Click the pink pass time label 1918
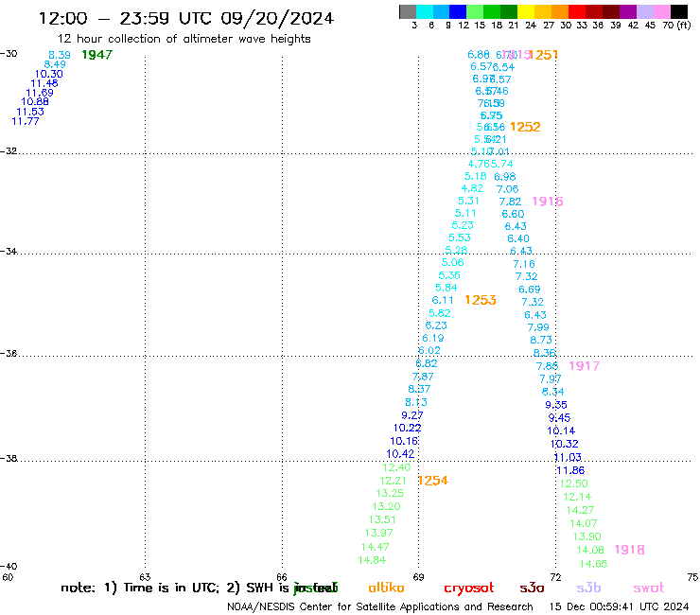 click(x=629, y=550)
